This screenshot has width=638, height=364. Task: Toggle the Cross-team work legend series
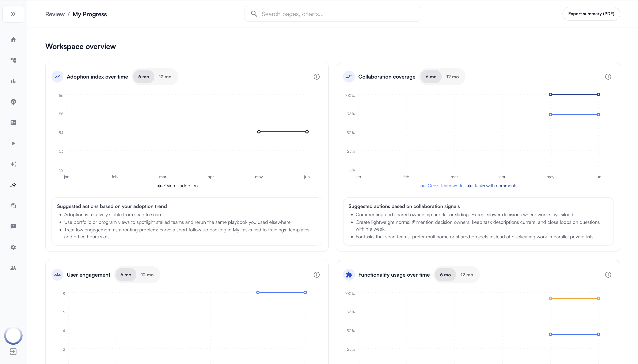tap(441, 186)
